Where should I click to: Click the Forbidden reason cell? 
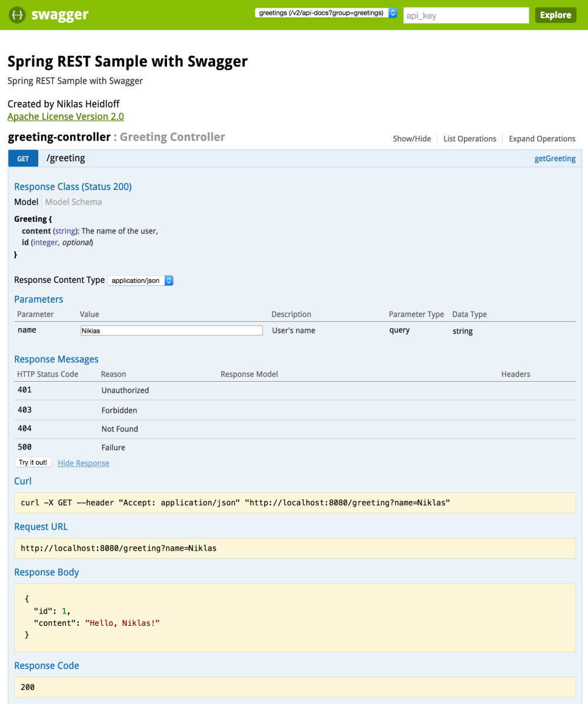click(x=119, y=411)
